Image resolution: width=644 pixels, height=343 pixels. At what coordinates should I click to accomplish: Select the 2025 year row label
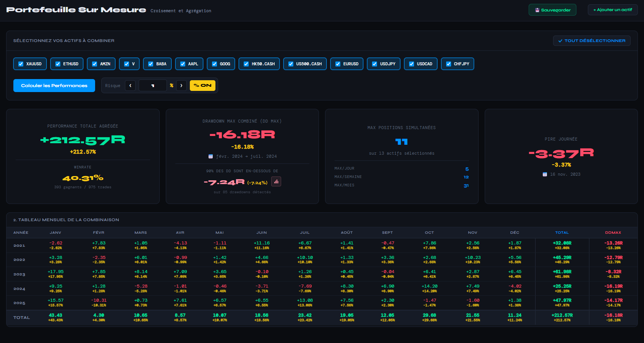point(19,303)
